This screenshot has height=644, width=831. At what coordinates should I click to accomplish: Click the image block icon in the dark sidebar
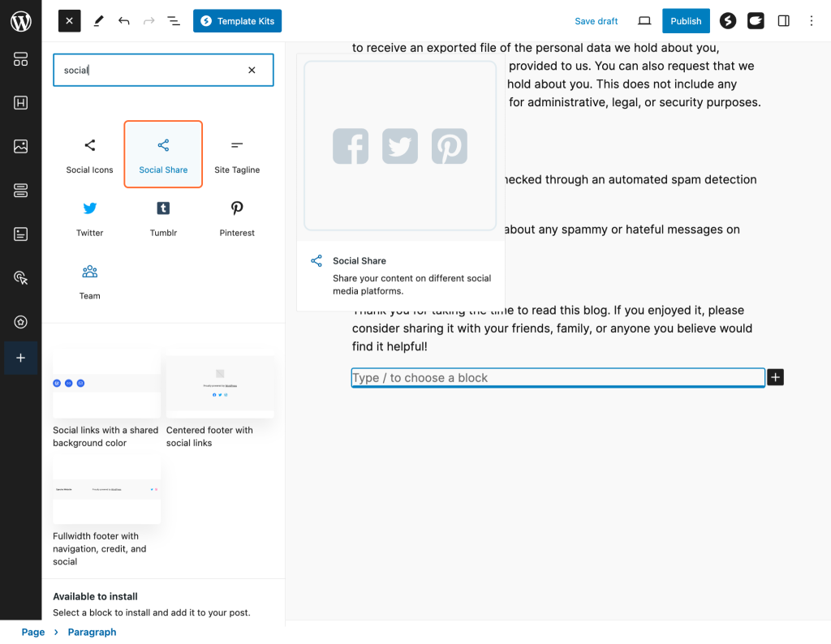tap(20, 147)
